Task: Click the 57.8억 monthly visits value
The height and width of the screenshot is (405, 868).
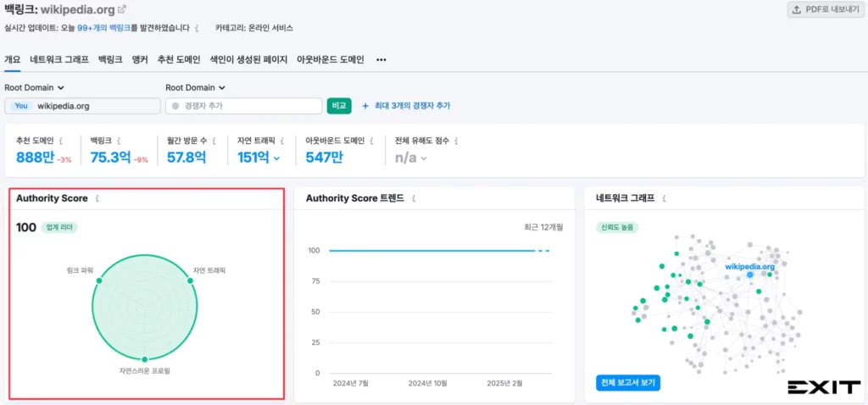Action: [186, 158]
